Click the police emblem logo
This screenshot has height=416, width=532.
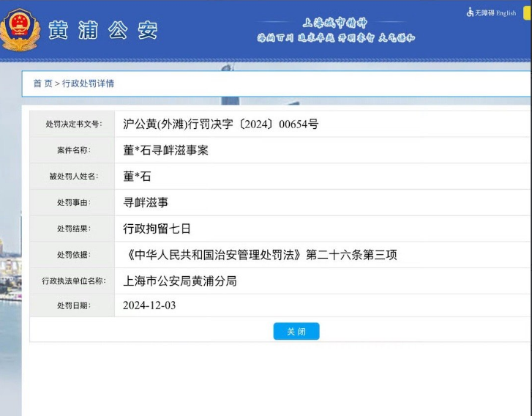20,29
